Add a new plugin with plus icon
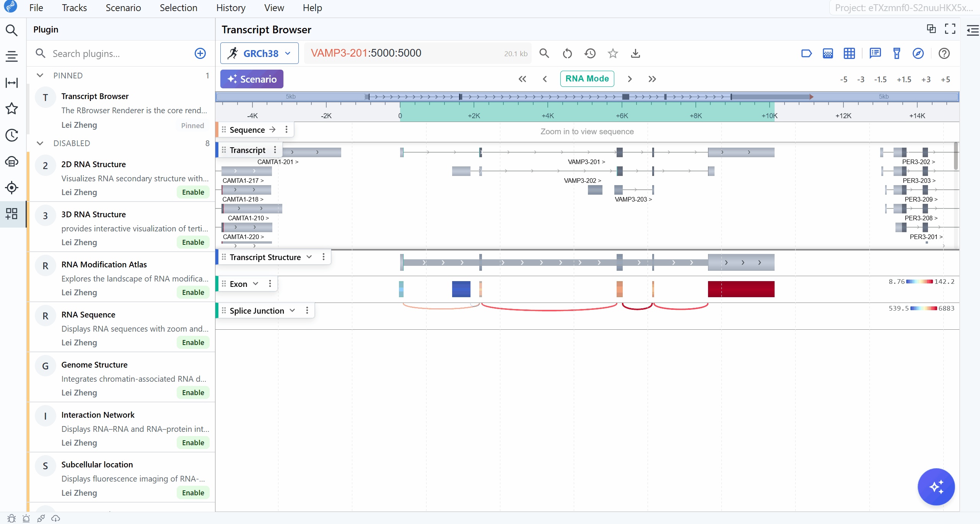Viewport: 980px width, 524px height. click(200, 53)
